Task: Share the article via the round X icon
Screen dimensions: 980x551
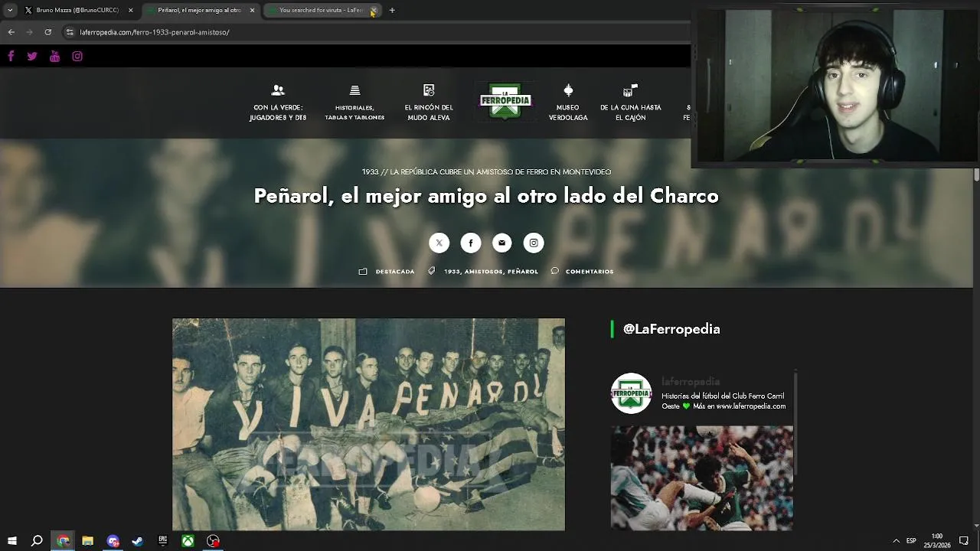Action: (439, 243)
